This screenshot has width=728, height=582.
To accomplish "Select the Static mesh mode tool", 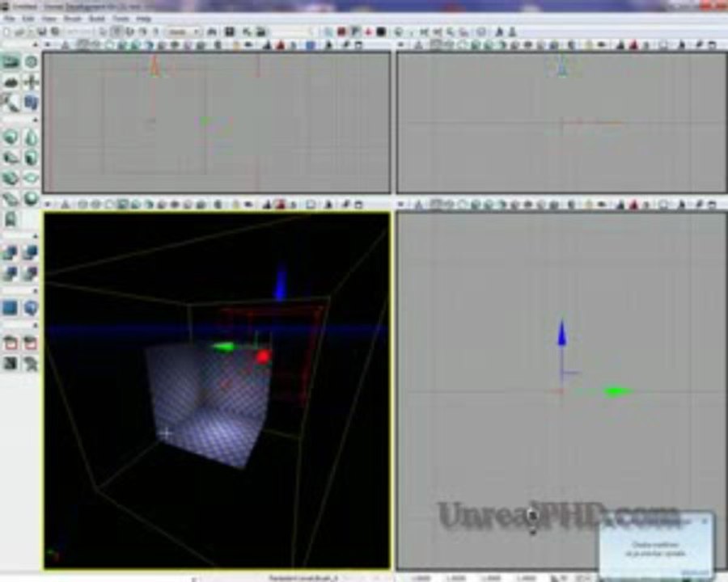I will [x=31, y=103].
